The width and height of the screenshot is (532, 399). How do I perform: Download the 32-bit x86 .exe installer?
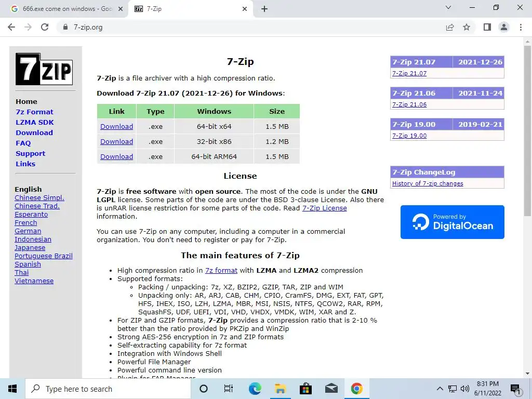click(117, 141)
